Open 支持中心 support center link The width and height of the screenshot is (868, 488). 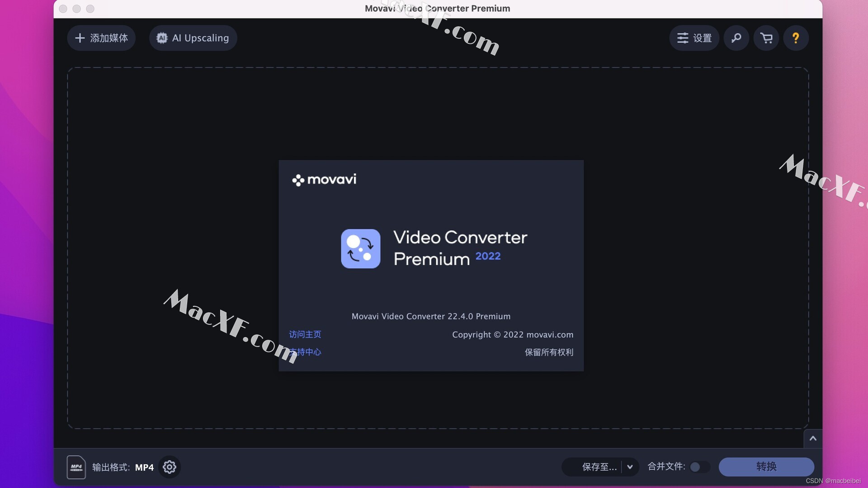click(305, 352)
